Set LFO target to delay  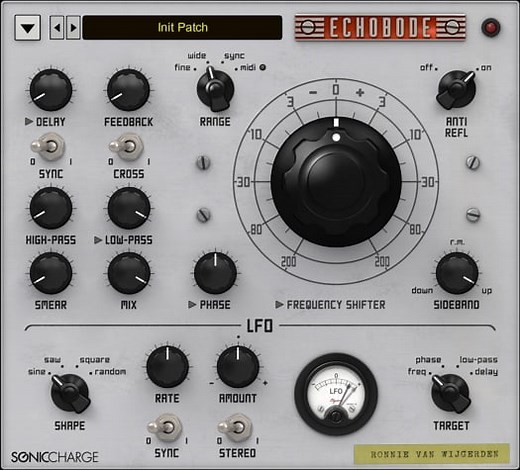486,372
